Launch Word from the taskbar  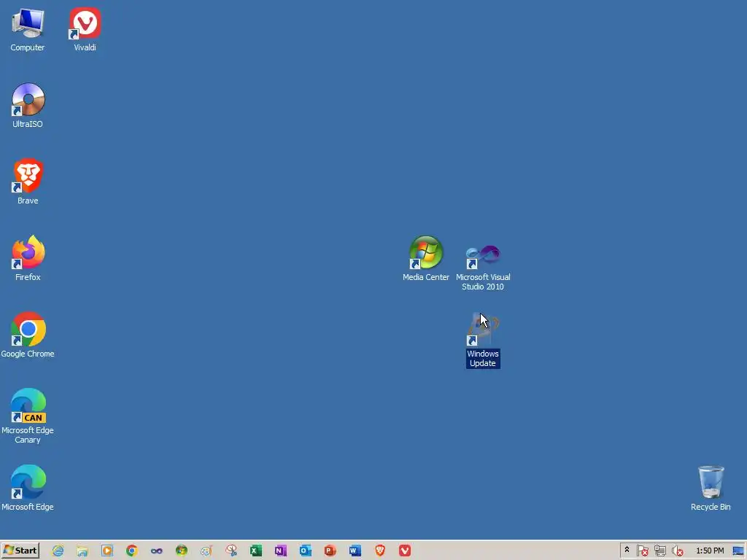355,551
